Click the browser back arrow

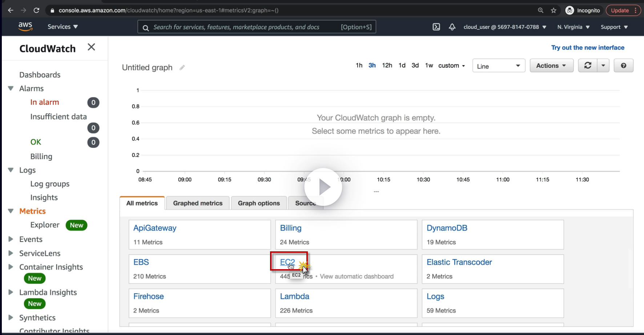pos(11,10)
